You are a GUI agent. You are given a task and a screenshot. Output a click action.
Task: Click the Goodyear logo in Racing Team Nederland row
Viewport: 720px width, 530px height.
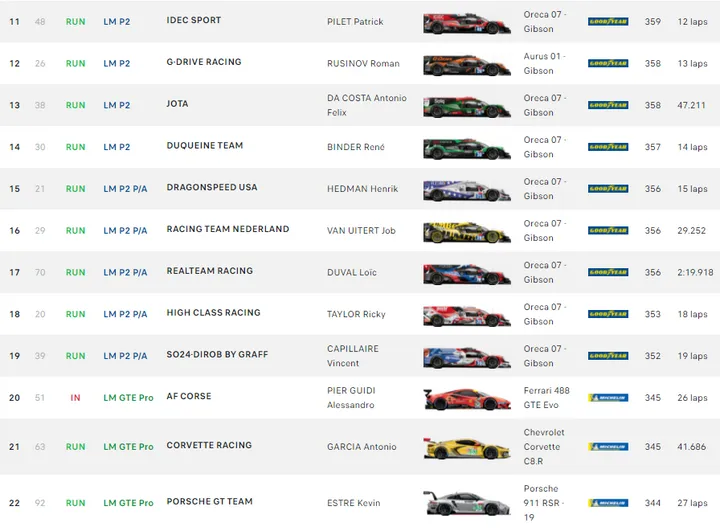click(x=608, y=231)
